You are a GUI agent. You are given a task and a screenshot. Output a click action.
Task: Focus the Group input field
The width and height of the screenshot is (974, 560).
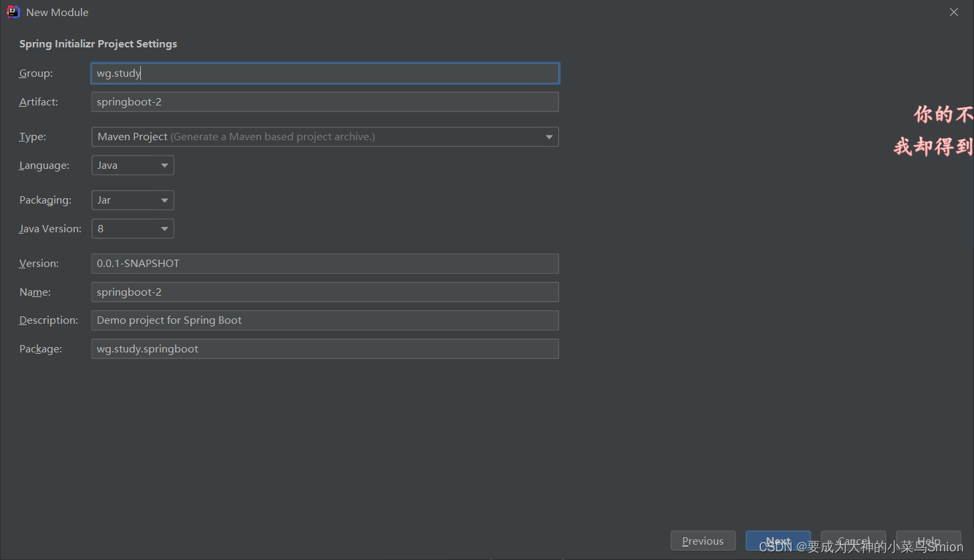click(x=325, y=73)
